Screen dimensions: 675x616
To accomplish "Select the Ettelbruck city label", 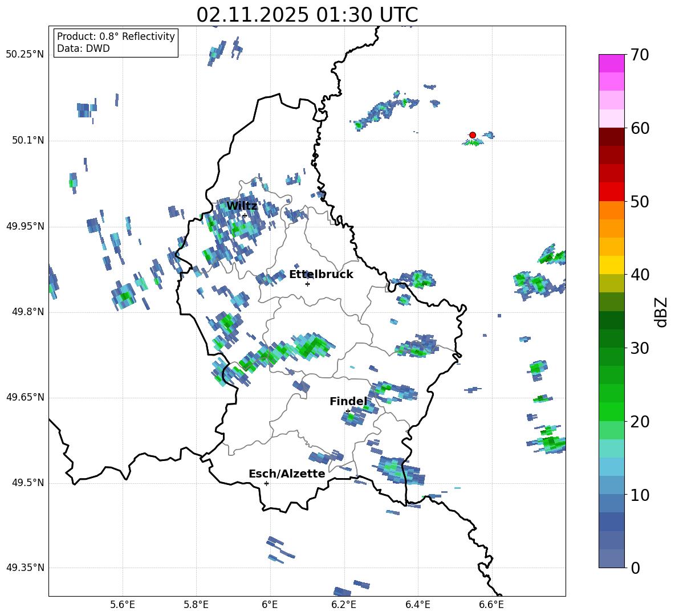I will 321,275.
